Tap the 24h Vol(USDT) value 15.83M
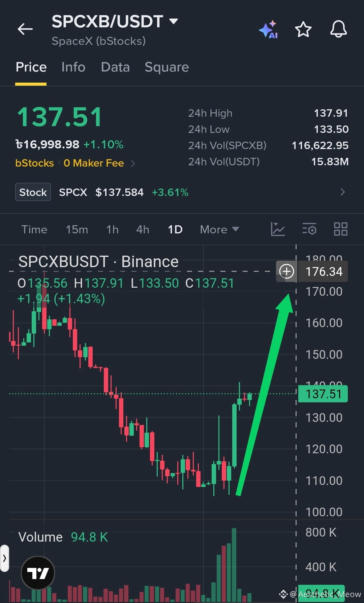Image resolution: width=364 pixels, height=603 pixels. click(330, 162)
